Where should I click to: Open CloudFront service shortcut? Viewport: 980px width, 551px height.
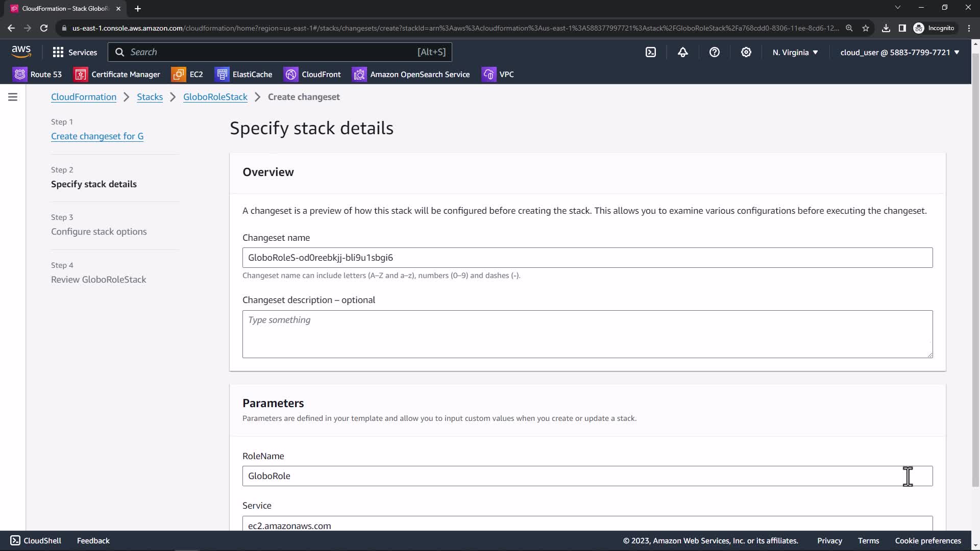pyautogui.click(x=312, y=74)
